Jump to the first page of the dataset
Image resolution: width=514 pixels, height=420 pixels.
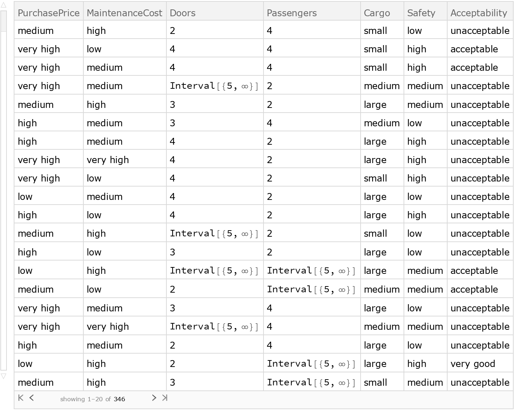click(x=20, y=398)
